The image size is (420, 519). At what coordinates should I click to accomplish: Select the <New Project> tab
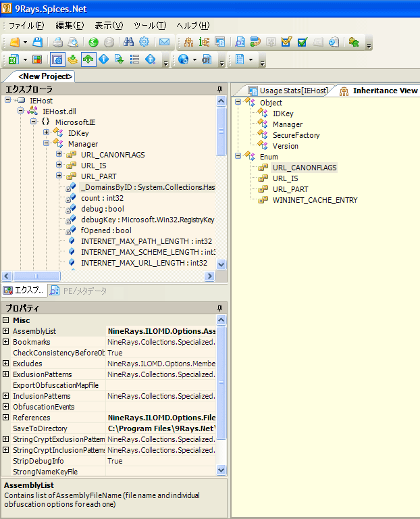point(45,76)
